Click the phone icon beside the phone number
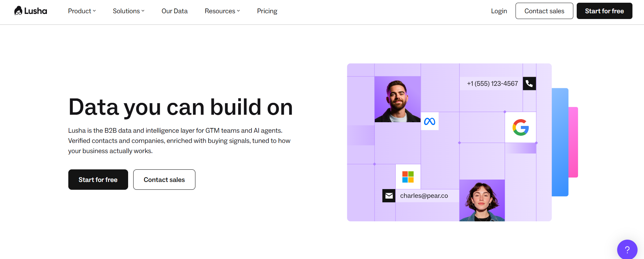Viewport: 644px width, 259px height. pos(529,84)
